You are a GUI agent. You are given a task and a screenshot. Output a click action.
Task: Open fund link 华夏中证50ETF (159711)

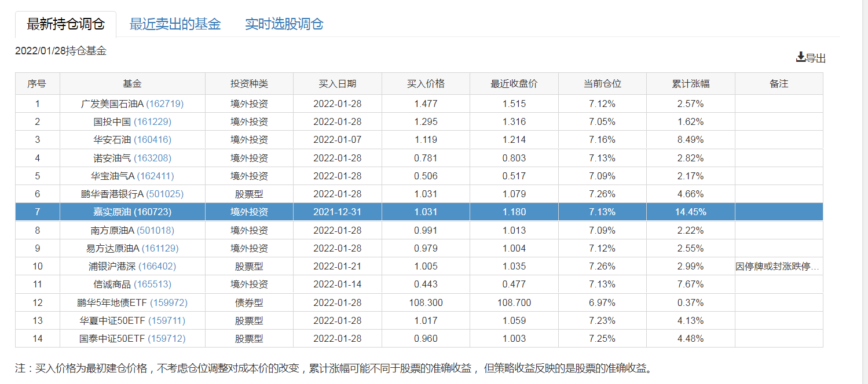133,321
